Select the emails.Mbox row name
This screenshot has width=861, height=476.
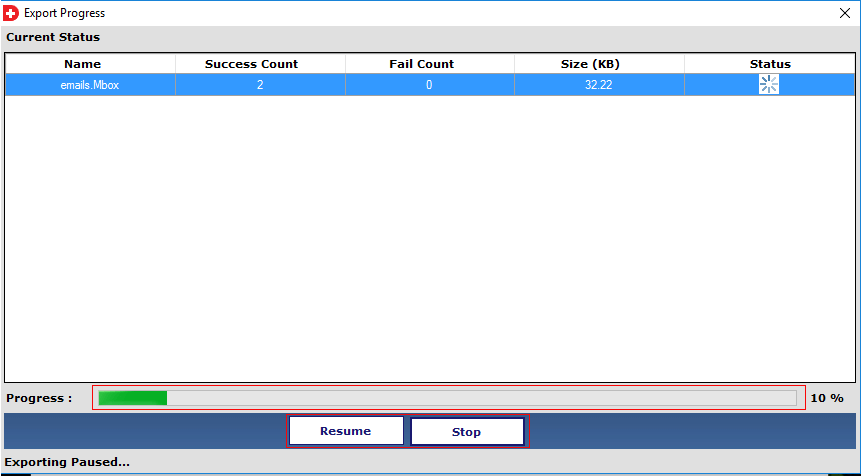tap(90, 86)
